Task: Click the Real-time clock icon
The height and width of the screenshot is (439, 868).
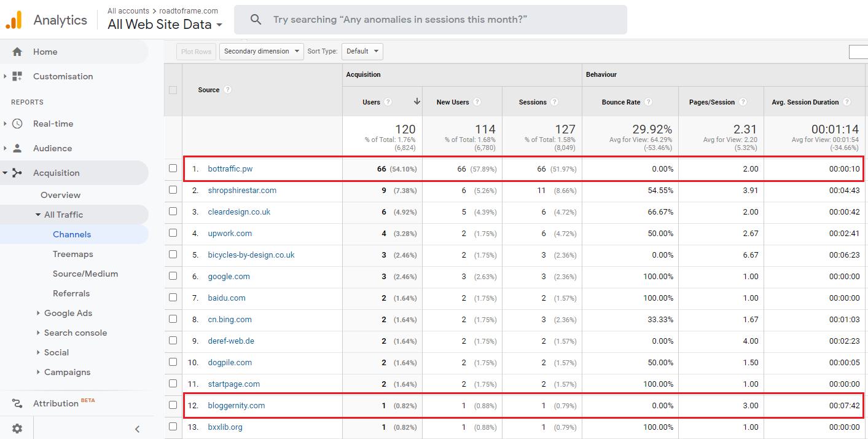Action: click(x=17, y=124)
